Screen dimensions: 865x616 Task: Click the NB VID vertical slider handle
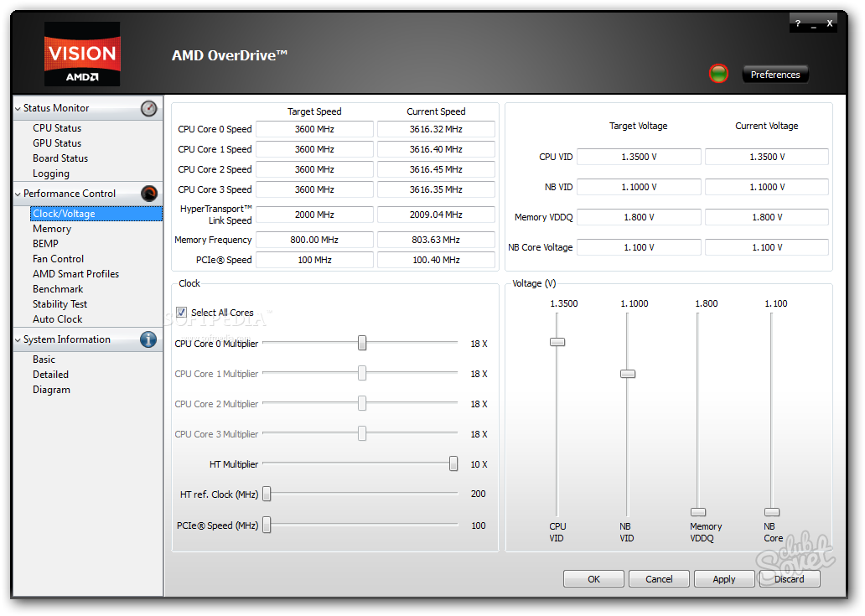pyautogui.click(x=628, y=374)
